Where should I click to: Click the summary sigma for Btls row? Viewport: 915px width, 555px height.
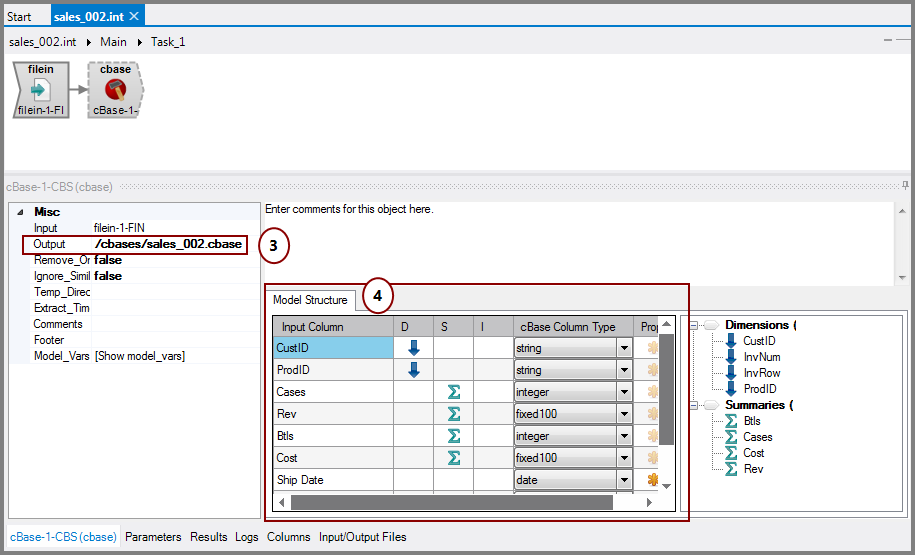tap(453, 436)
